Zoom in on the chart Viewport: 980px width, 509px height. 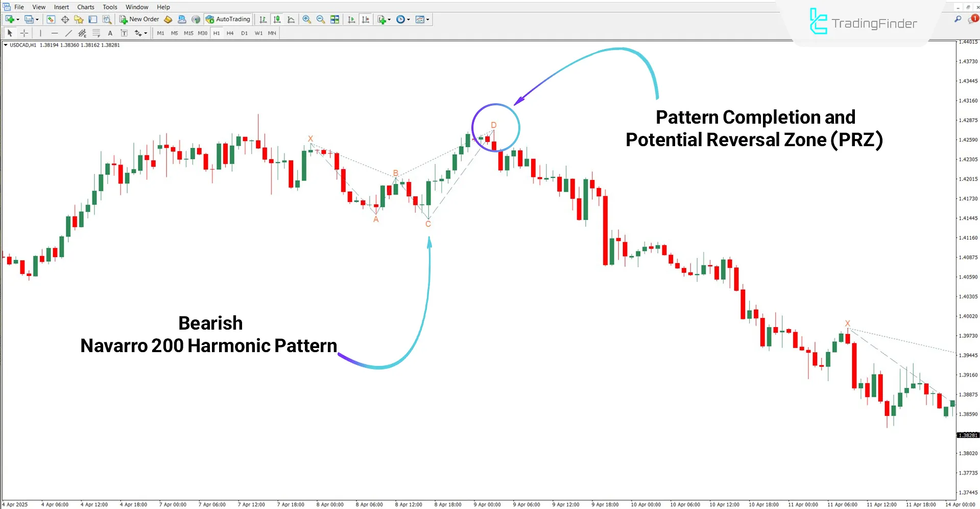[x=307, y=19]
